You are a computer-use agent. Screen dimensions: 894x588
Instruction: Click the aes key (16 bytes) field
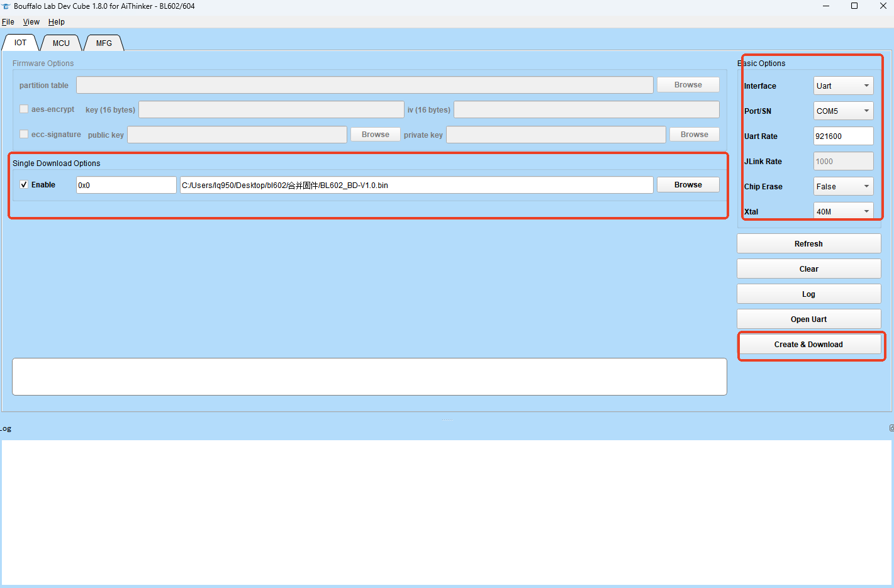click(x=271, y=109)
